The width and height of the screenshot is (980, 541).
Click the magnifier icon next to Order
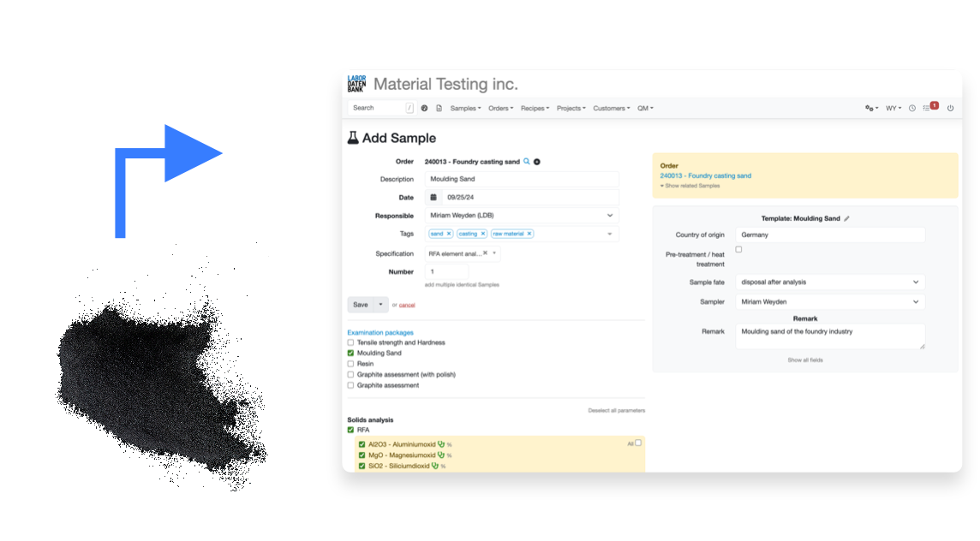pyautogui.click(x=527, y=162)
